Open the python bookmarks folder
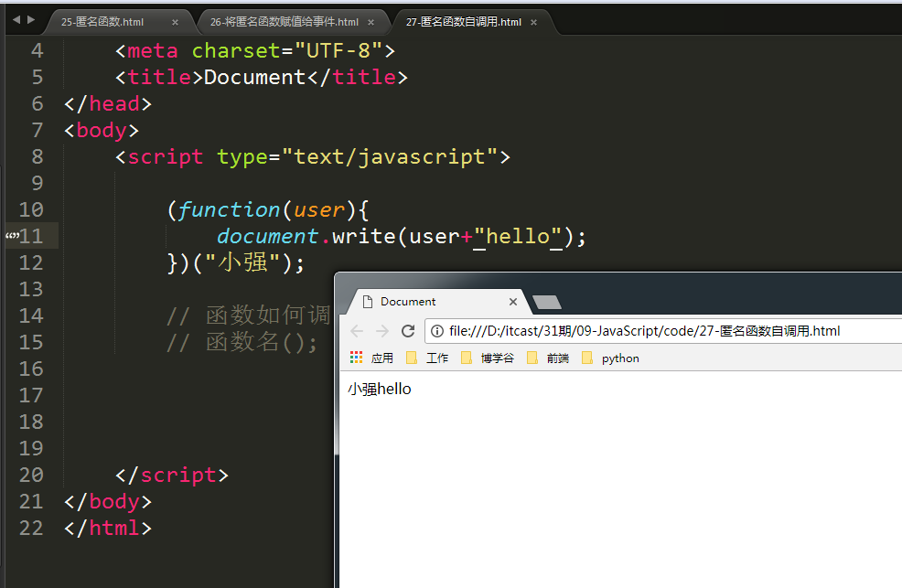Viewport: 902px width, 588px height. (x=610, y=358)
